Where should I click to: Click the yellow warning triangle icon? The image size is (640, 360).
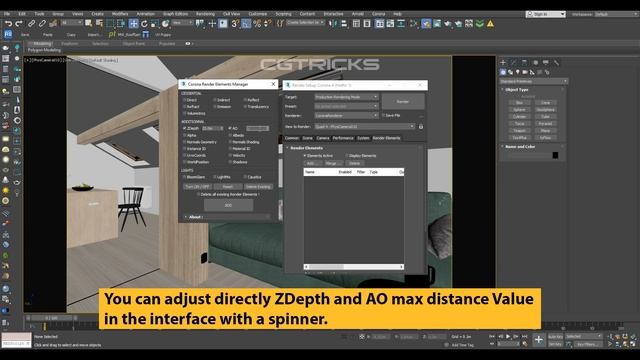point(490,24)
